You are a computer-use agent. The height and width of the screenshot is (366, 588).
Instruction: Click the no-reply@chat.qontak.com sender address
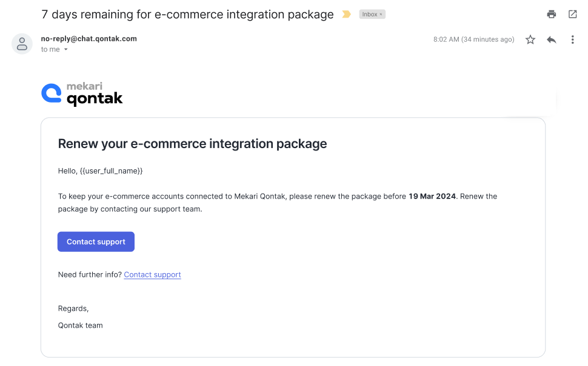pyautogui.click(x=89, y=38)
